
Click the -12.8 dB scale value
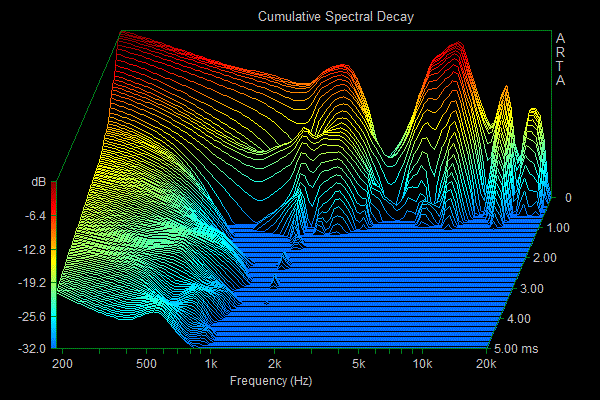(x=32, y=250)
